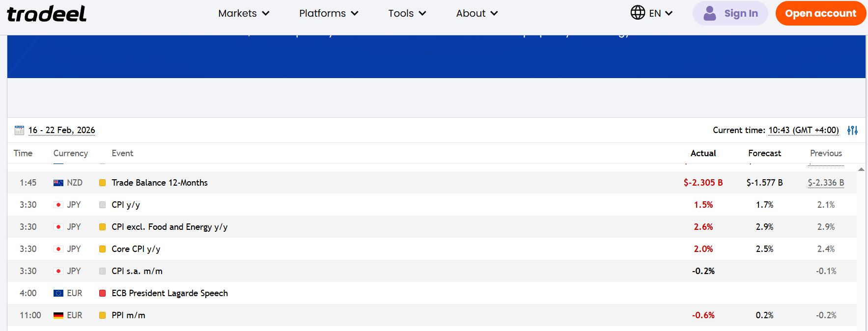Open the EN language selector
Image resolution: width=868 pixels, height=331 pixels.
(x=660, y=13)
